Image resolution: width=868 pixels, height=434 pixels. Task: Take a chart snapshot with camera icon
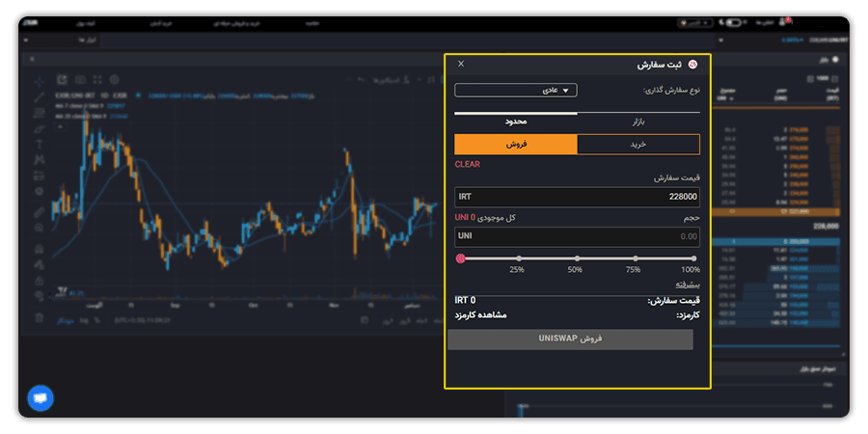coord(80,80)
